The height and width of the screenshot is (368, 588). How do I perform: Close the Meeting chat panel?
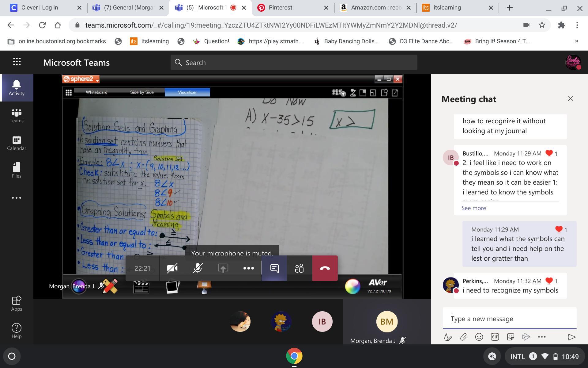(x=570, y=99)
